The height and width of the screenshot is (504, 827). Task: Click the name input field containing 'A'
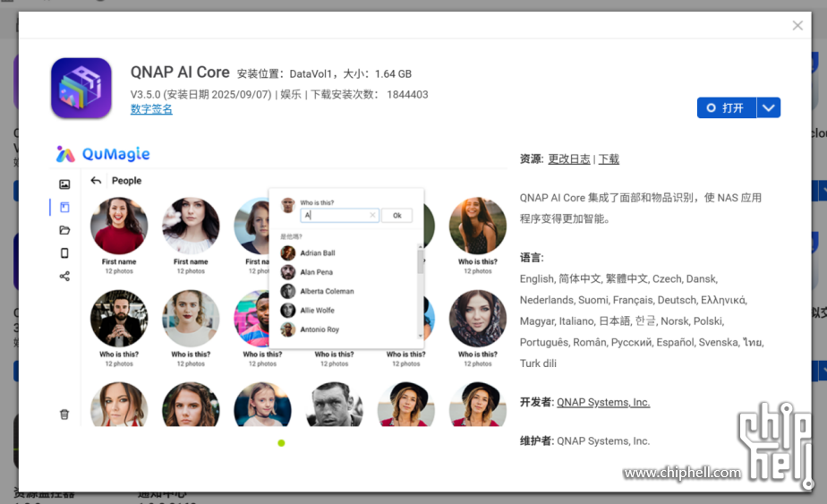[340, 216]
